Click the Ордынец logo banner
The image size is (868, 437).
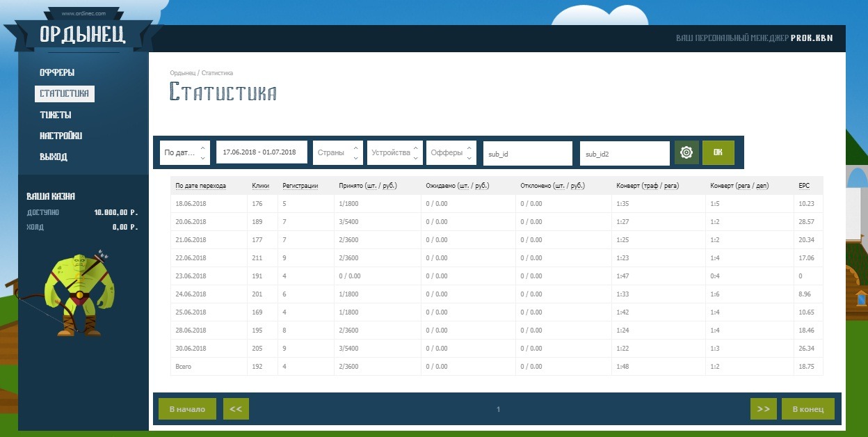point(82,35)
